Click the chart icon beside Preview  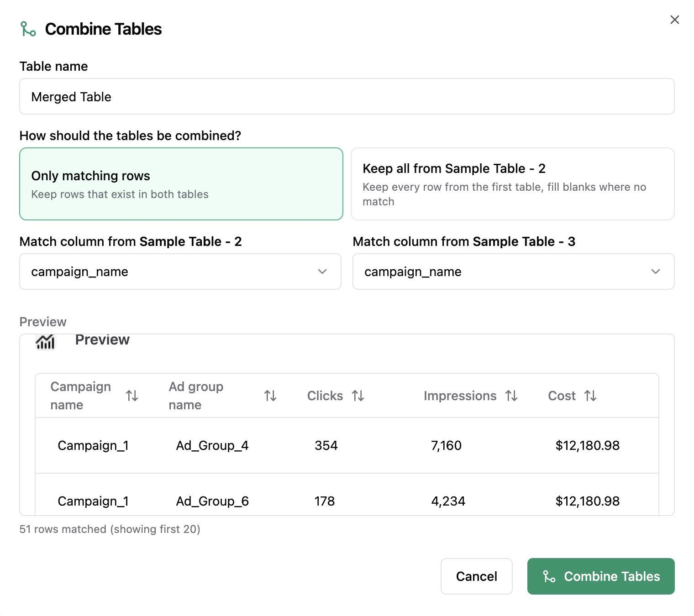tap(45, 341)
